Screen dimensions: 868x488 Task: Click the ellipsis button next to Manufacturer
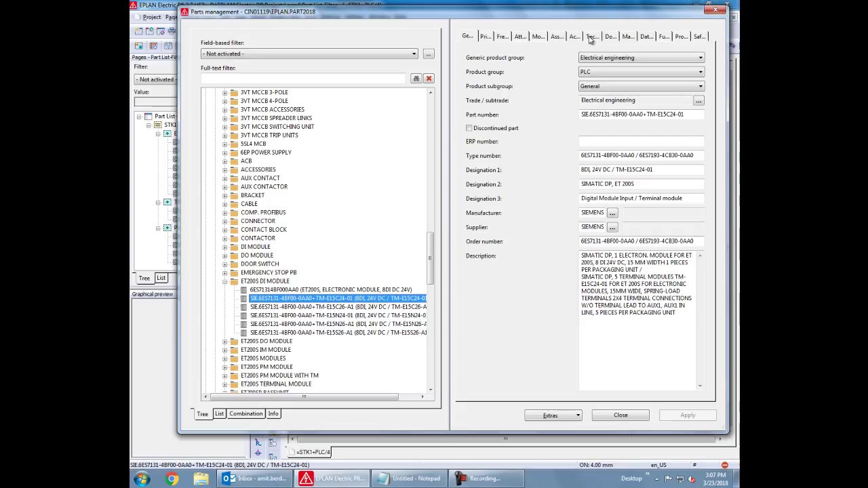[x=612, y=213]
